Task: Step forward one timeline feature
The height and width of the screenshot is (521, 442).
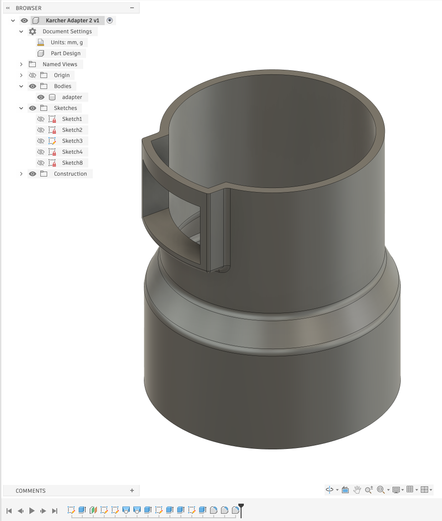Action: pos(43,510)
